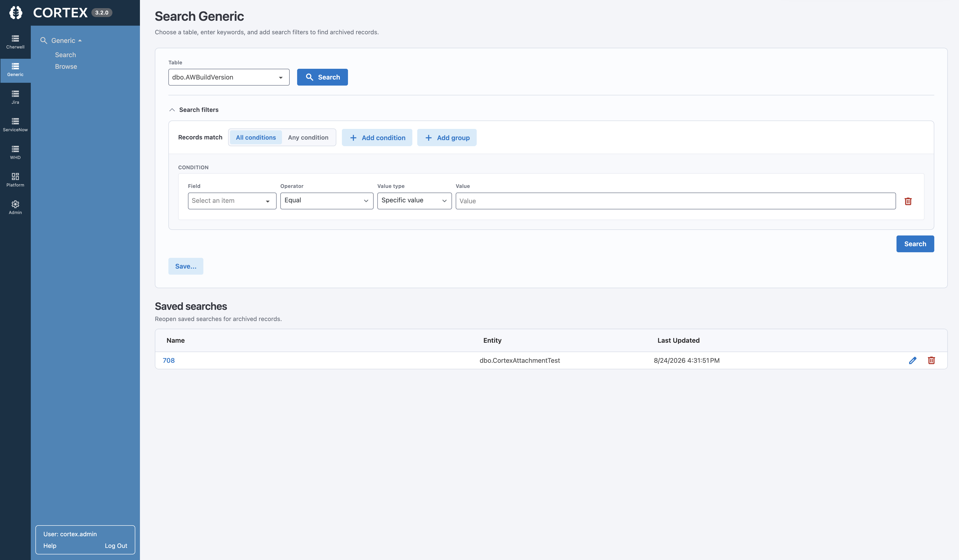The width and height of the screenshot is (959, 560).
Task: Click the Log Out link
Action: 116,546
